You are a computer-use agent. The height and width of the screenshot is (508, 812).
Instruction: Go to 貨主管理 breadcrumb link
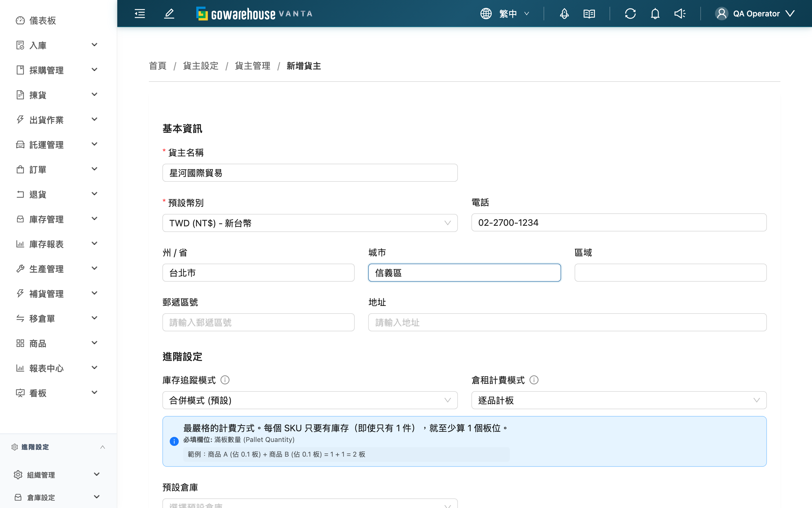(252, 66)
